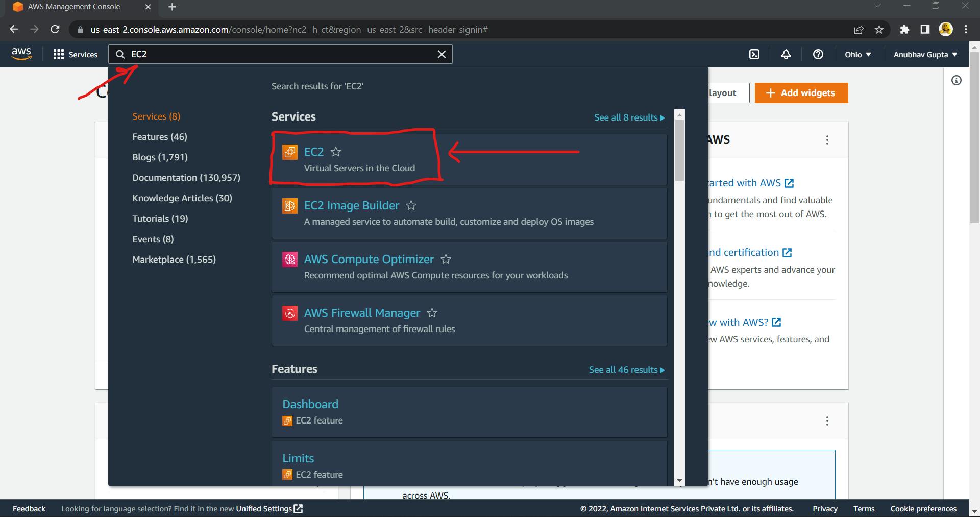Open the EC2 service link
Image resolution: width=980 pixels, height=517 pixels.
(x=313, y=152)
